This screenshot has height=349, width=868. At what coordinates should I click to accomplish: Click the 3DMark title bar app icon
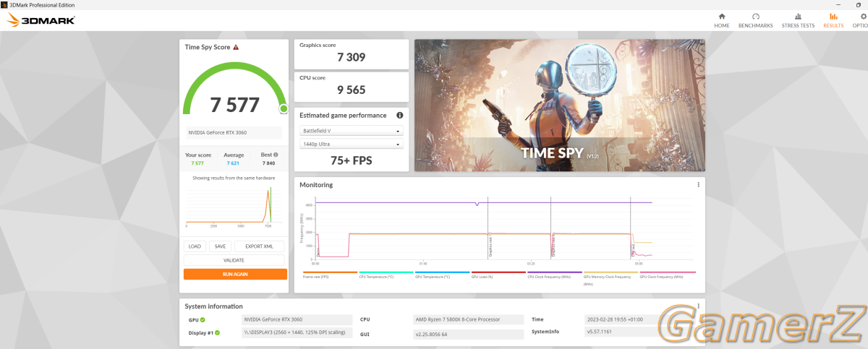click(x=5, y=4)
